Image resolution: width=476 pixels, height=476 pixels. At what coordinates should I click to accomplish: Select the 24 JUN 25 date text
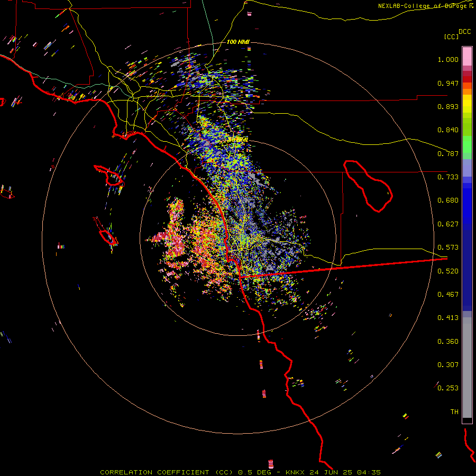331,472
